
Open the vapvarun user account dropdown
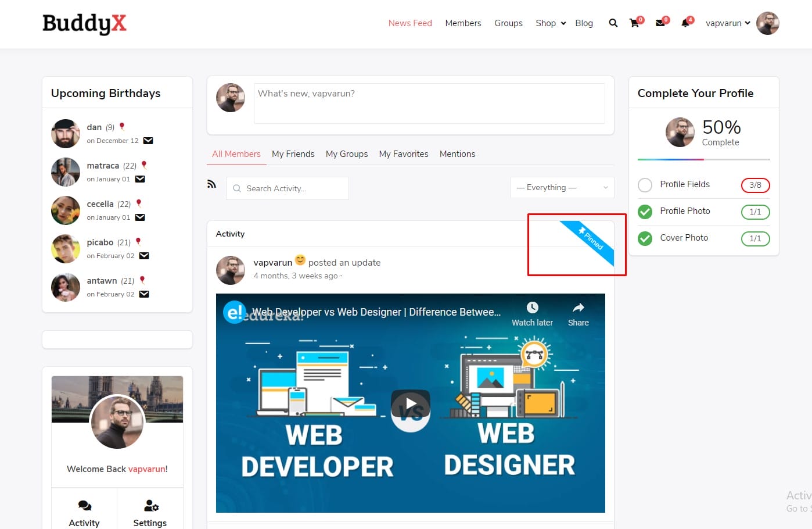coord(728,23)
